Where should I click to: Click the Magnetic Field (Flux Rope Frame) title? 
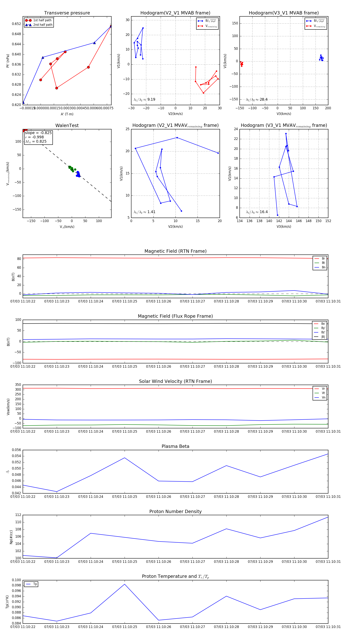tap(175, 316)
